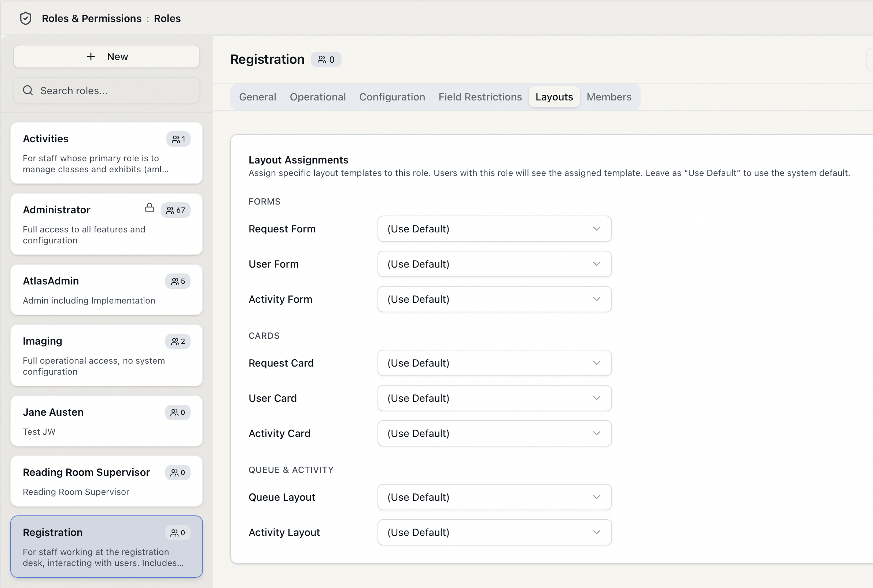The width and height of the screenshot is (873, 588).
Task: Click the CARDS section label
Action: 264,336
